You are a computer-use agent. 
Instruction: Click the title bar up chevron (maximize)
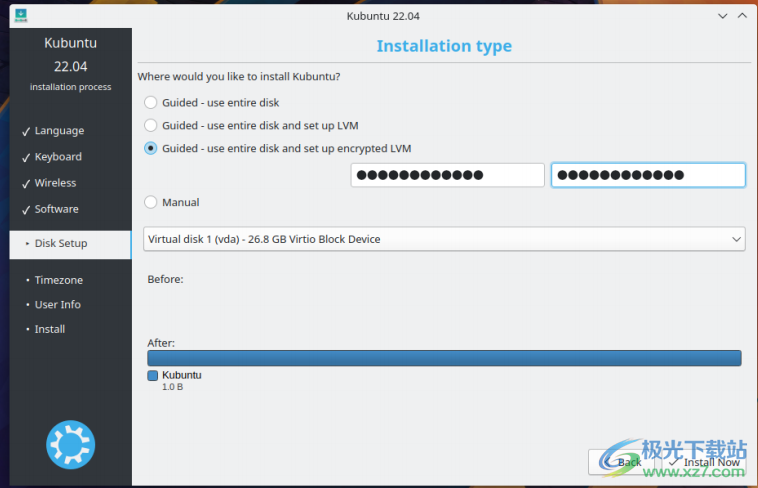point(742,16)
